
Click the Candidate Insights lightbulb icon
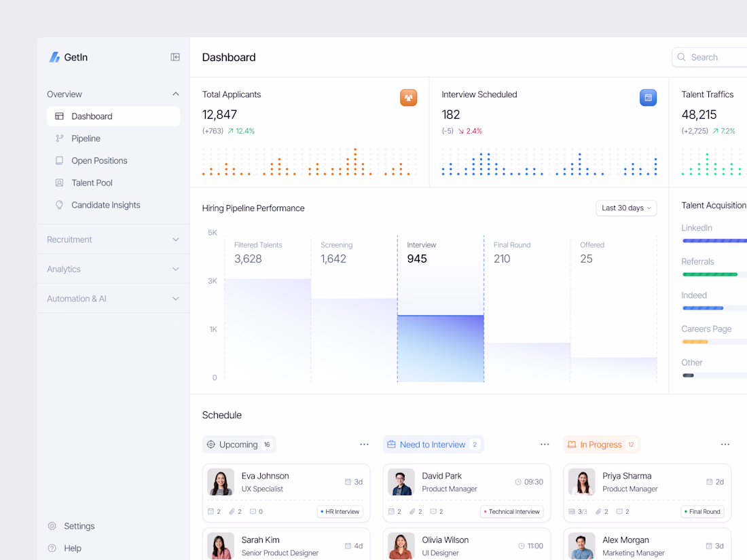coord(60,205)
